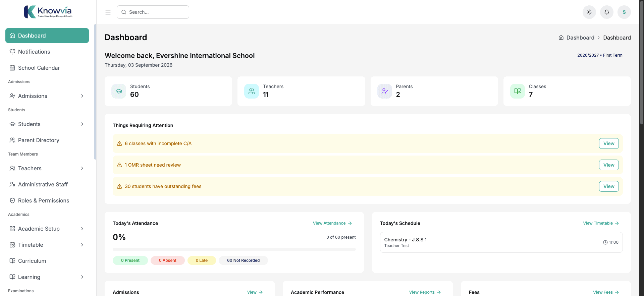644x296 pixels.
Task: Click the Students stat card icon
Action: [119, 91]
